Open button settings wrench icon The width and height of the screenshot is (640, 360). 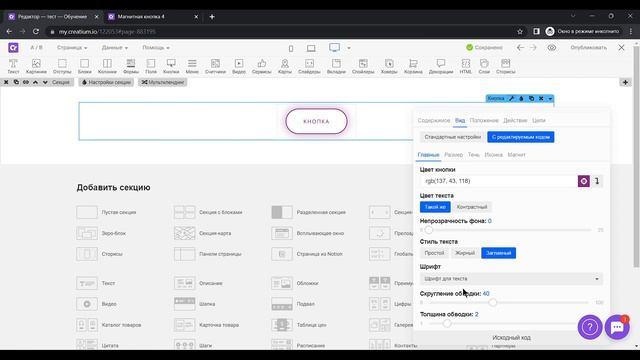(x=511, y=98)
